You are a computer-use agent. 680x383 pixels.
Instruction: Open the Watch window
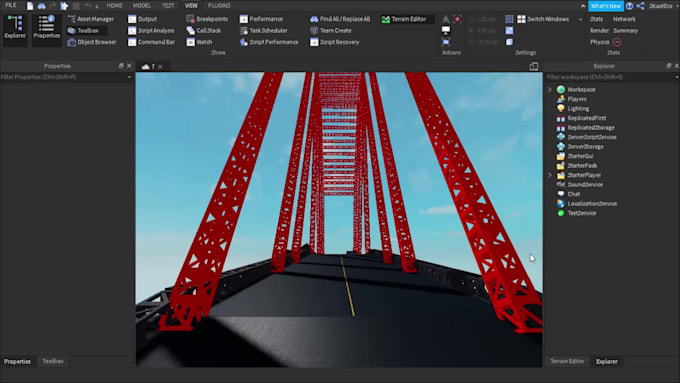pyautogui.click(x=199, y=42)
